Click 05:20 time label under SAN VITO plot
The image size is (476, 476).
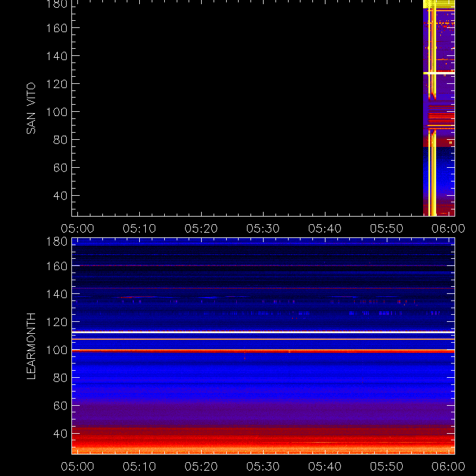(201, 228)
